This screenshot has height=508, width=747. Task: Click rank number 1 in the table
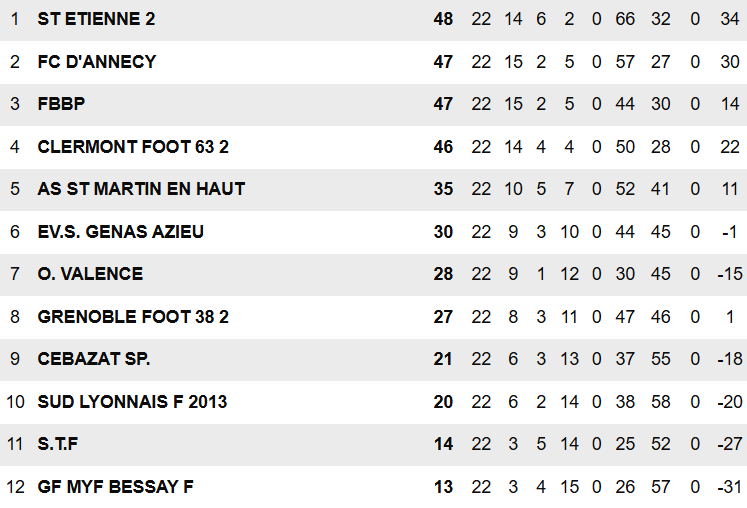pyautogui.click(x=15, y=19)
